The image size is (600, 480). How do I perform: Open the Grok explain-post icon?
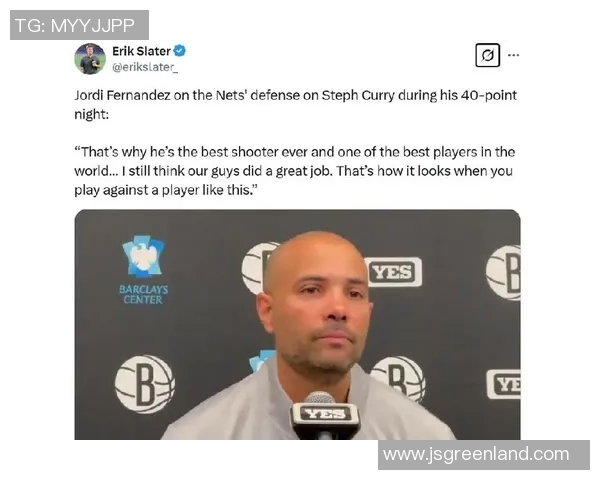coord(488,56)
